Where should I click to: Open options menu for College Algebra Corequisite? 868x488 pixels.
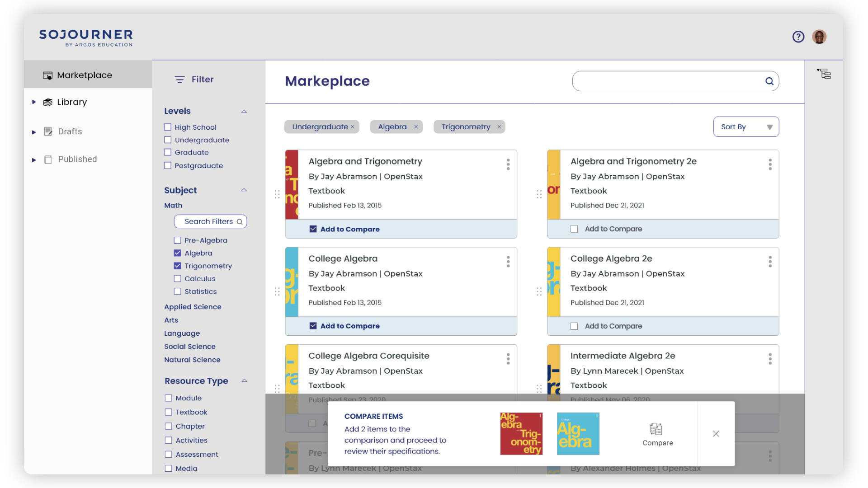point(508,359)
